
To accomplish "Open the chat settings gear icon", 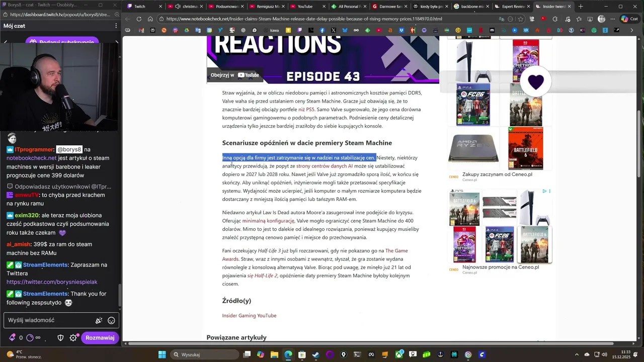I will [x=73, y=338].
